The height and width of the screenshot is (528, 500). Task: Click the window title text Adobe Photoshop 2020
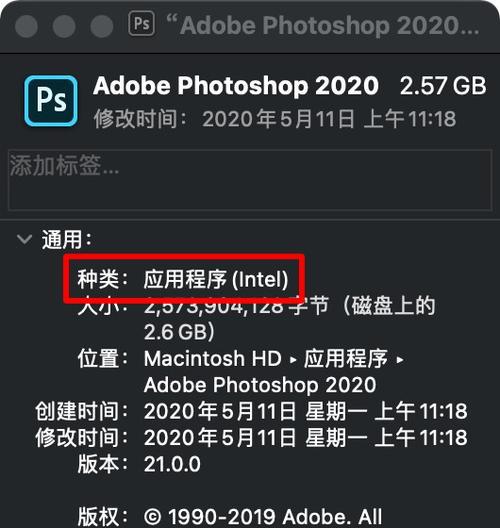(323, 25)
